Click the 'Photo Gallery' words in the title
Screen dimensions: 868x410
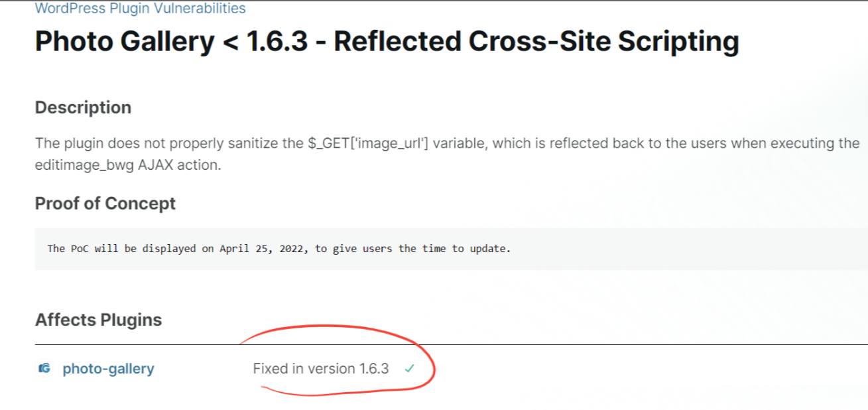pos(125,42)
